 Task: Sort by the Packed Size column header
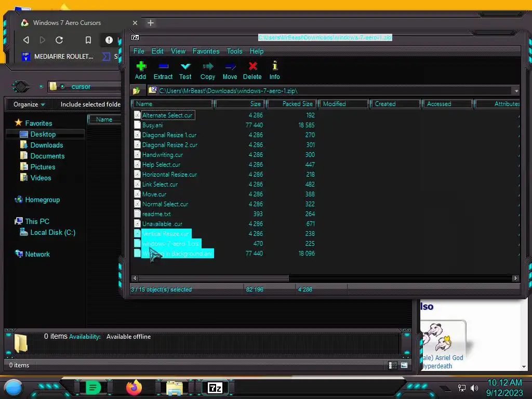click(291, 104)
